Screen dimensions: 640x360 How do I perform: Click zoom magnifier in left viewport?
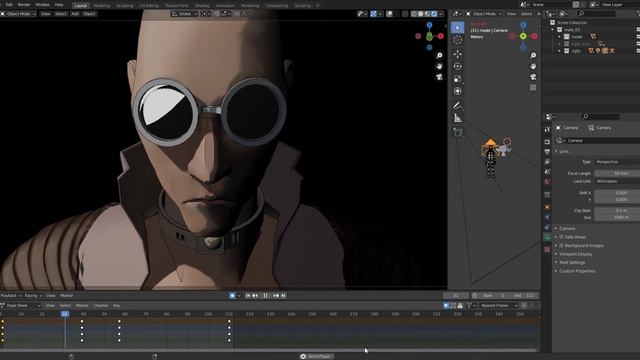click(x=439, y=56)
